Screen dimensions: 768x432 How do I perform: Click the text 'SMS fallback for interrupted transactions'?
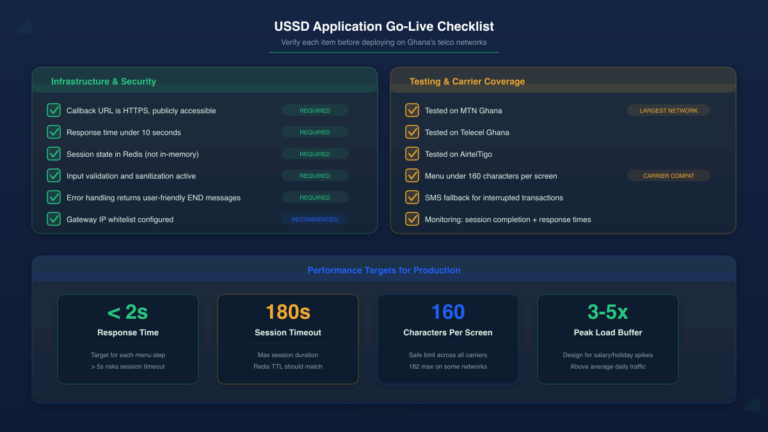point(494,198)
